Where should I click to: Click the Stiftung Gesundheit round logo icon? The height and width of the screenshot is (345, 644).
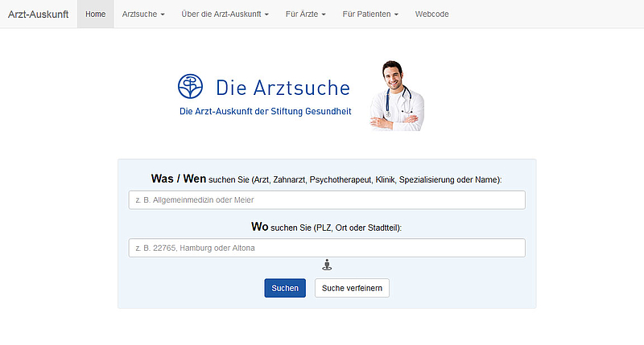pos(190,86)
